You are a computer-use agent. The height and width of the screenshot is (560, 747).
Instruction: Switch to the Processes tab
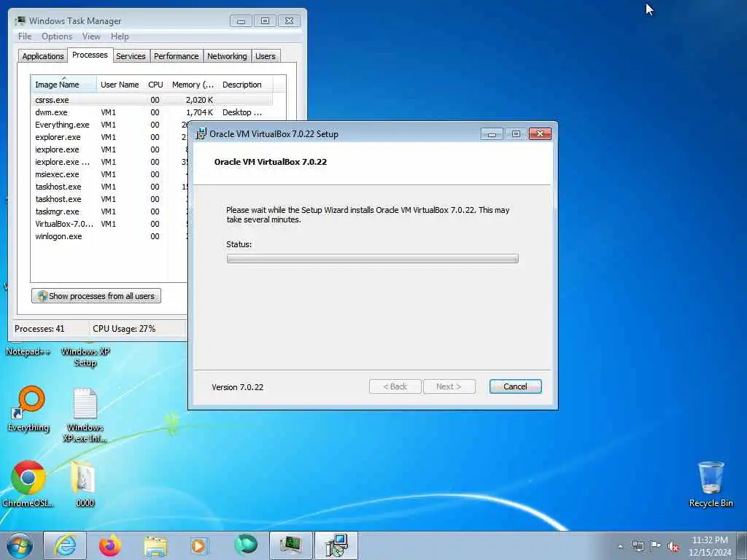90,55
